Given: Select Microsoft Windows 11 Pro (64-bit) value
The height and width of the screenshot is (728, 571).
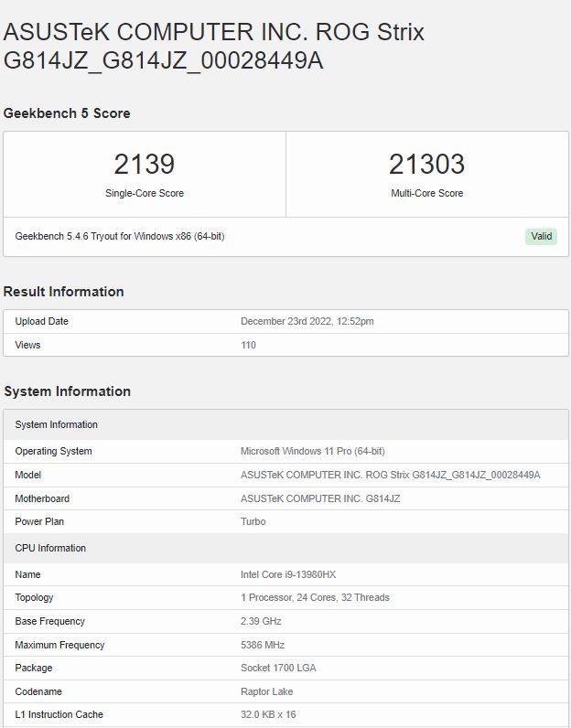Looking at the screenshot, I should tap(313, 451).
